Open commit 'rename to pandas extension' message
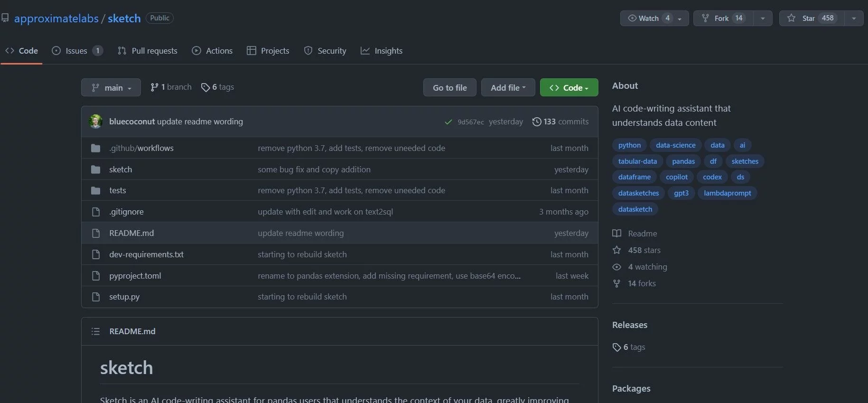Image resolution: width=868 pixels, height=403 pixels. click(x=389, y=276)
